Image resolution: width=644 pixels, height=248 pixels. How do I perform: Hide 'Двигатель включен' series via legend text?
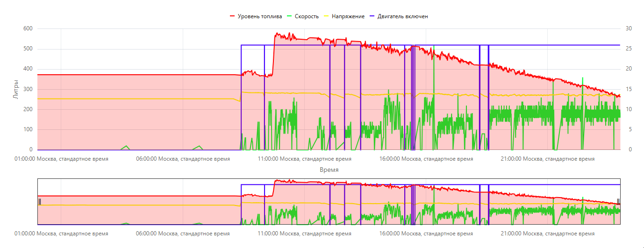(402, 16)
